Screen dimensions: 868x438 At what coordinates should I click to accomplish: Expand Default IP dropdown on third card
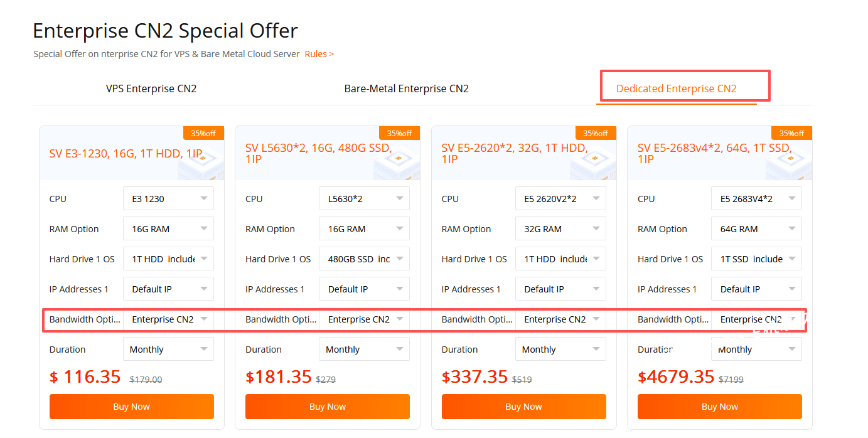click(x=560, y=289)
